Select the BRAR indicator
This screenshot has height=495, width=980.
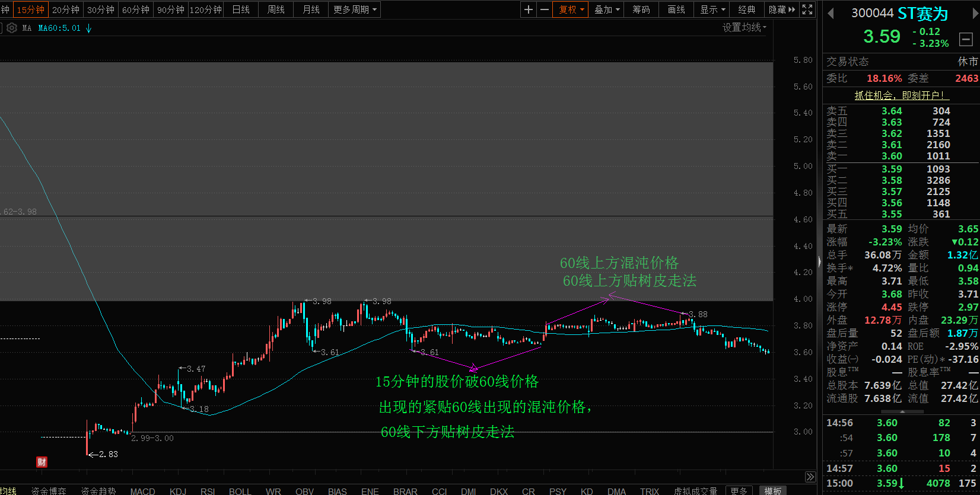coord(405,491)
